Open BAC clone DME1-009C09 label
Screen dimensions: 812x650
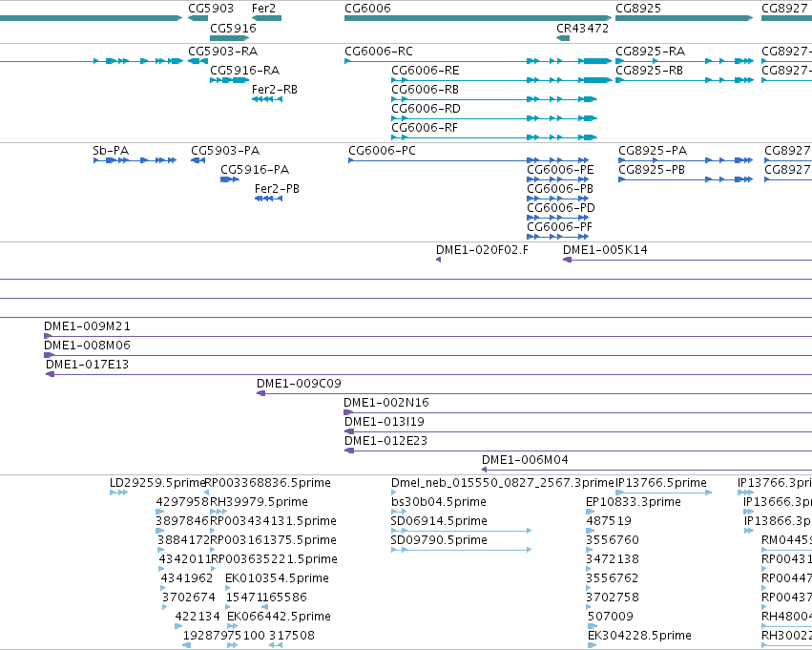299,384
